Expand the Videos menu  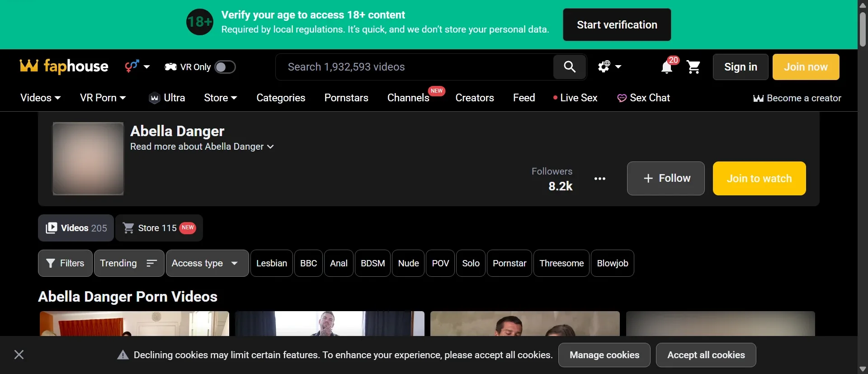(x=40, y=98)
